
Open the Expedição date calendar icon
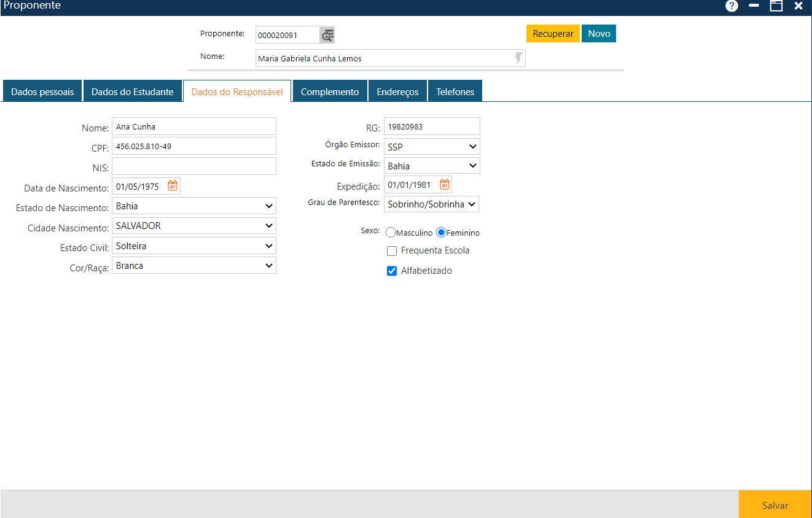click(x=445, y=184)
